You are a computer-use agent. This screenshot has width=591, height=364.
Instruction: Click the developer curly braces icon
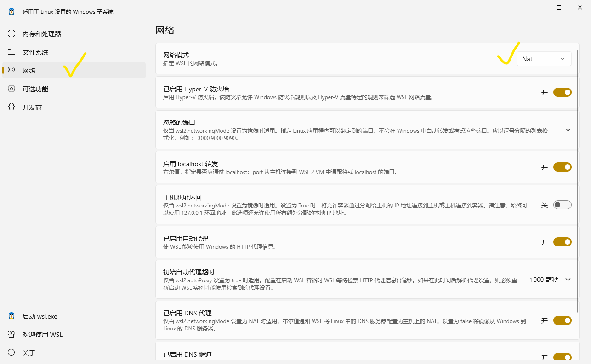(x=12, y=107)
